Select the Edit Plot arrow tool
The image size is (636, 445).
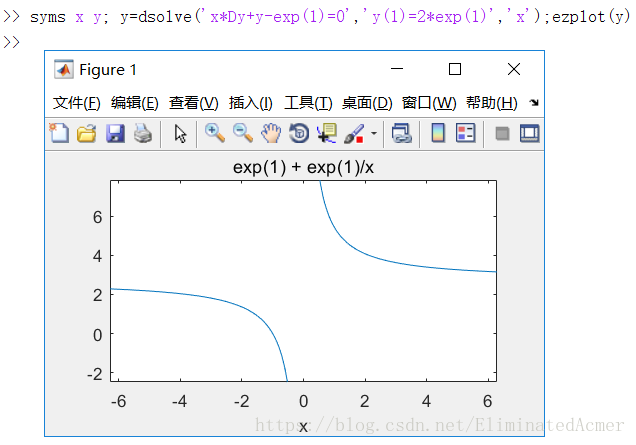(180, 133)
